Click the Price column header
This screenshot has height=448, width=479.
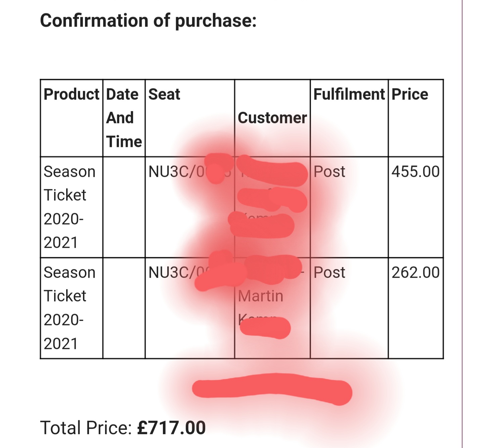click(x=410, y=94)
